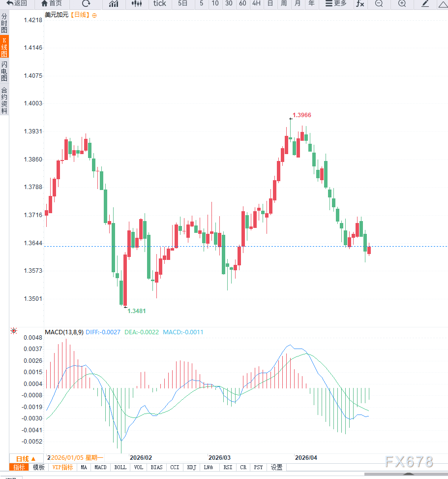Switch to candlestick chart style icon
This screenshot has height=479, width=448.
pyautogui.click(x=137, y=3)
